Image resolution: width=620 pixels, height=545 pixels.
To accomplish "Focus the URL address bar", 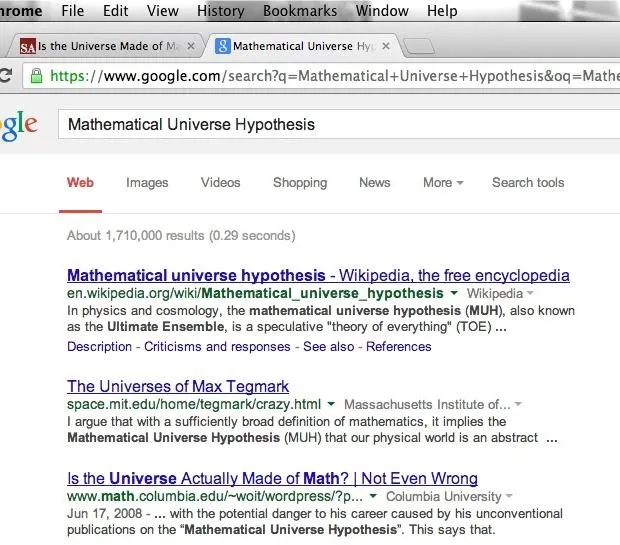I will coord(321,76).
